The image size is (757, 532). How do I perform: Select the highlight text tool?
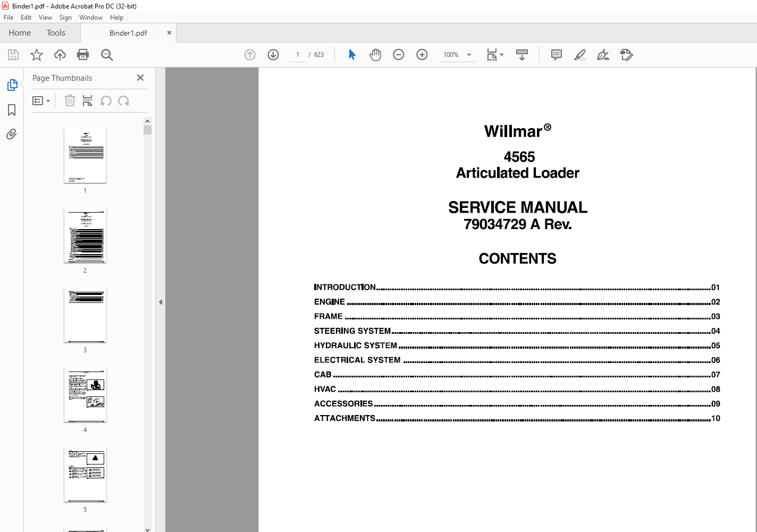click(580, 55)
